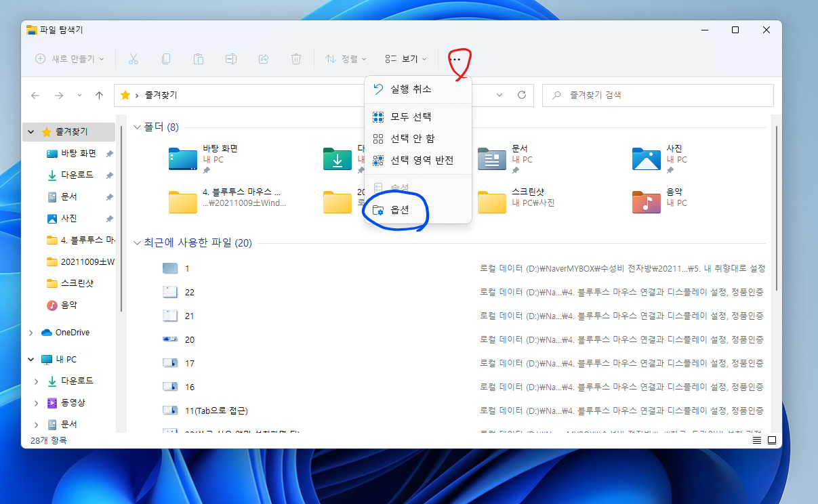This screenshot has height=504, width=818.
Task: Select recent file named 16
Action: [190, 387]
